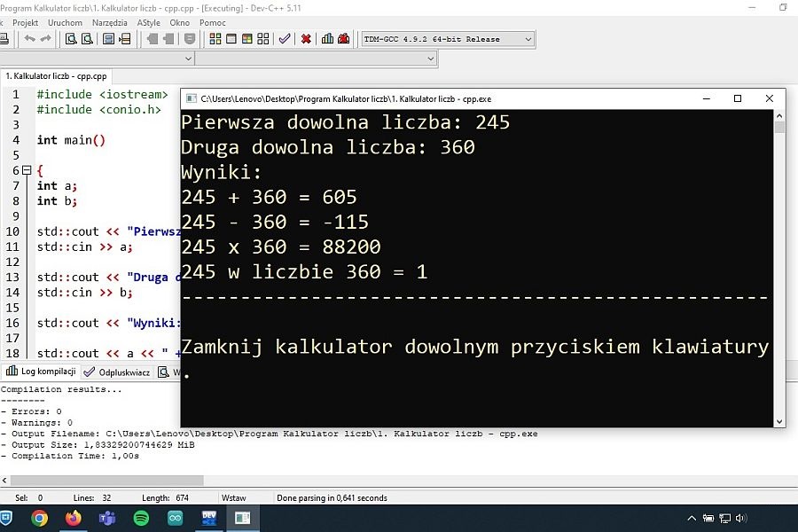Collapse the code fold at line 6
Viewport: 798px width, 532px height.
(27, 170)
